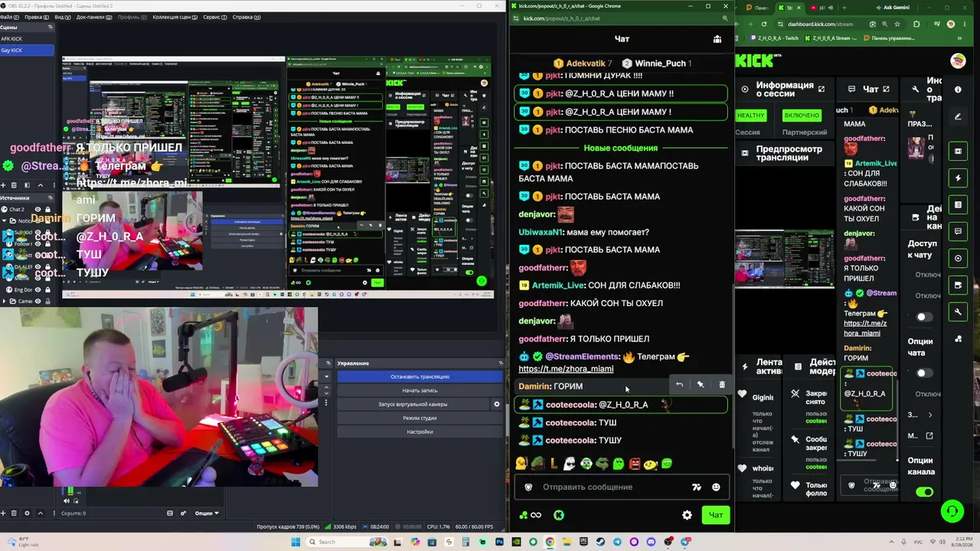Open the gifts icon at the top of the chat
Screen dimensions: 980x551
coord(717,39)
